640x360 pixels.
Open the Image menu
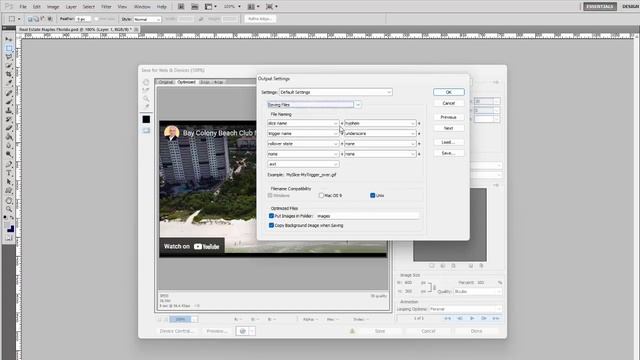pos(53,7)
